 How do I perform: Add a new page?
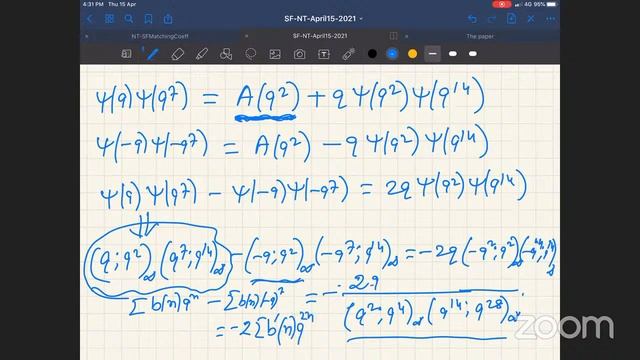[511, 18]
